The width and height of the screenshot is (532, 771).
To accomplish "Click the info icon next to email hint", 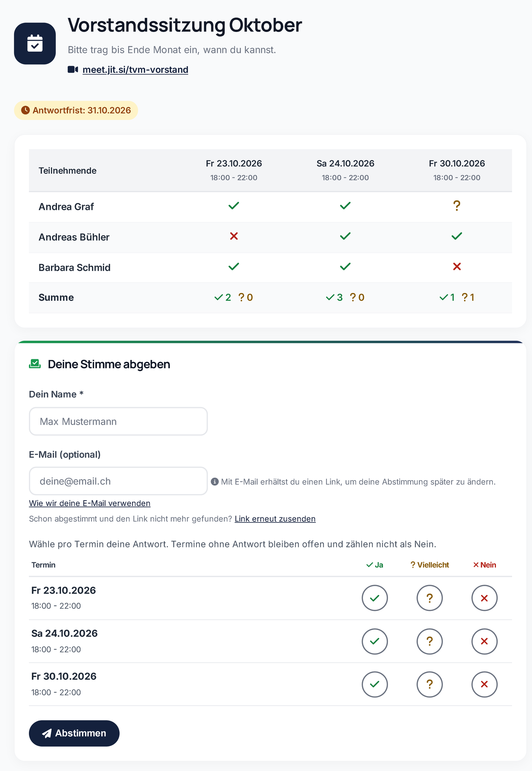I will 215,482.
